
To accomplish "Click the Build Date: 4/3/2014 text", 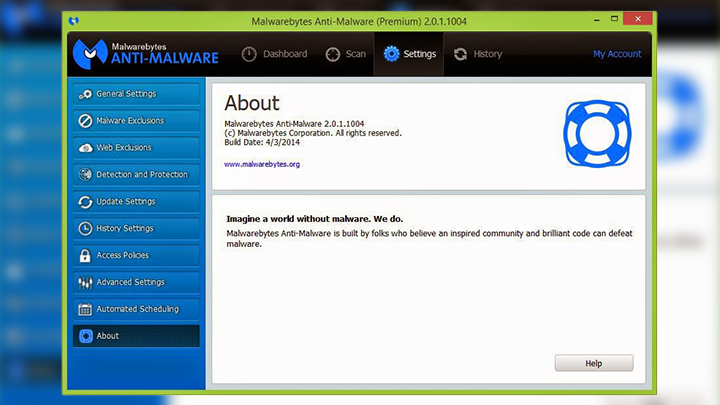I will pyautogui.click(x=262, y=142).
